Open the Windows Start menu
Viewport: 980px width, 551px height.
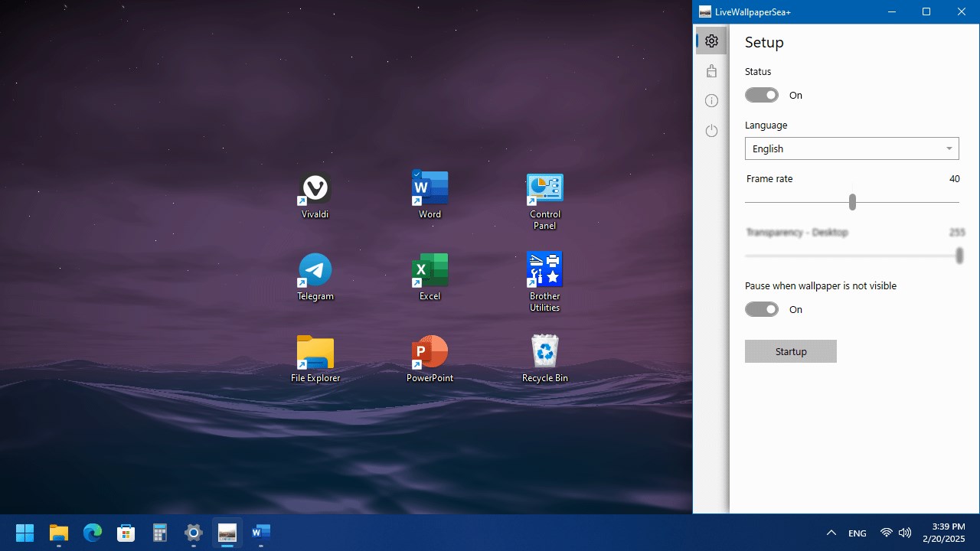click(25, 533)
